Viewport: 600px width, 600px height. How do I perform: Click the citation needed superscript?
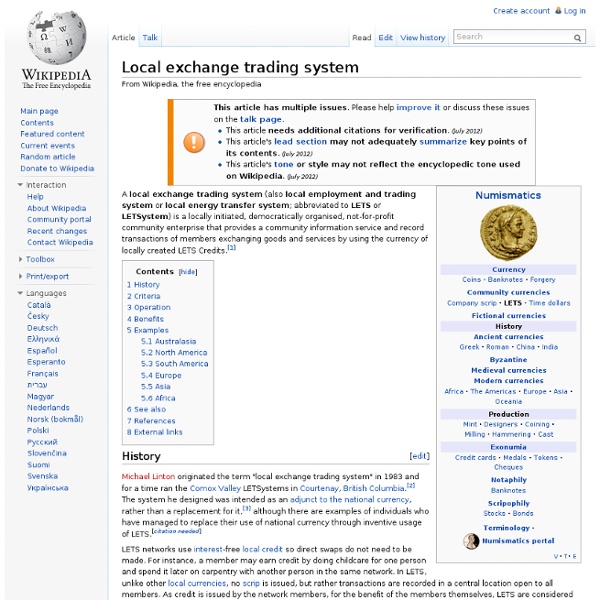[x=176, y=531]
